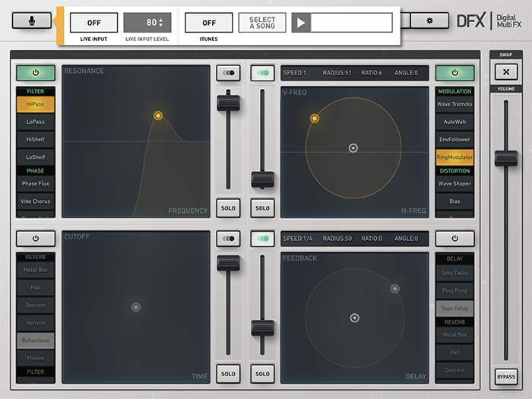The image size is (532, 399).
Task: Toggle the Live Input OFF button
Action: coord(94,23)
